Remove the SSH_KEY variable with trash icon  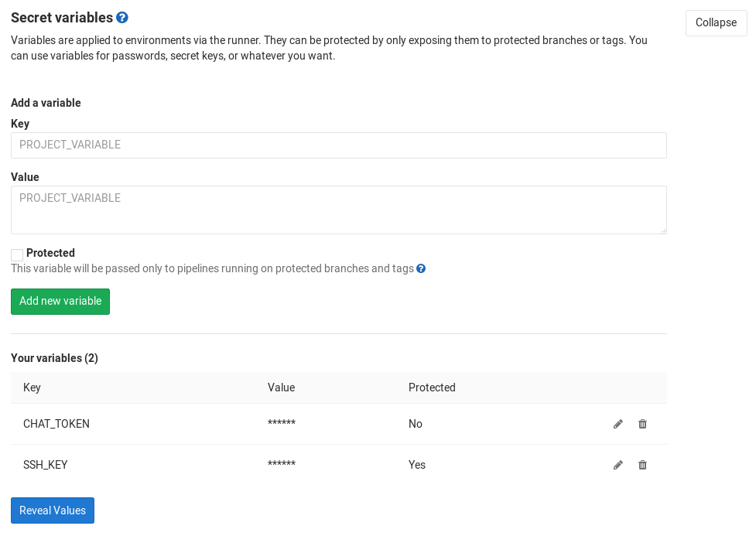point(642,465)
